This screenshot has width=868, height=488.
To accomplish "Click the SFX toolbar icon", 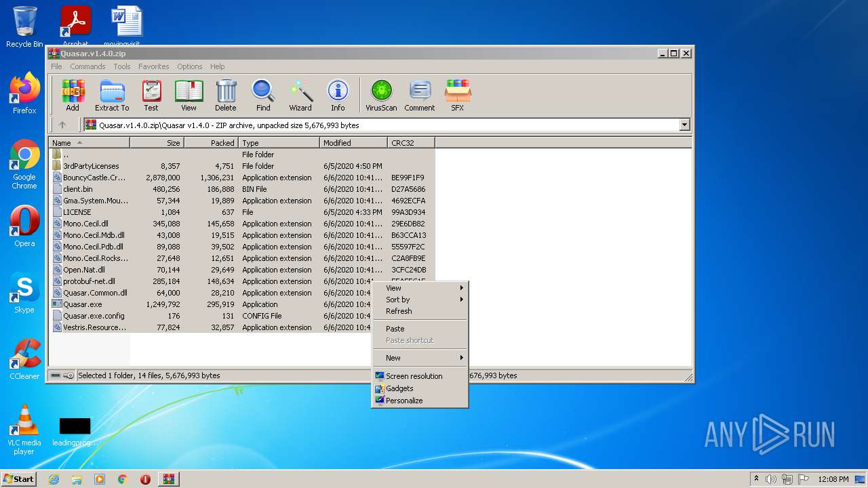I will click(458, 95).
